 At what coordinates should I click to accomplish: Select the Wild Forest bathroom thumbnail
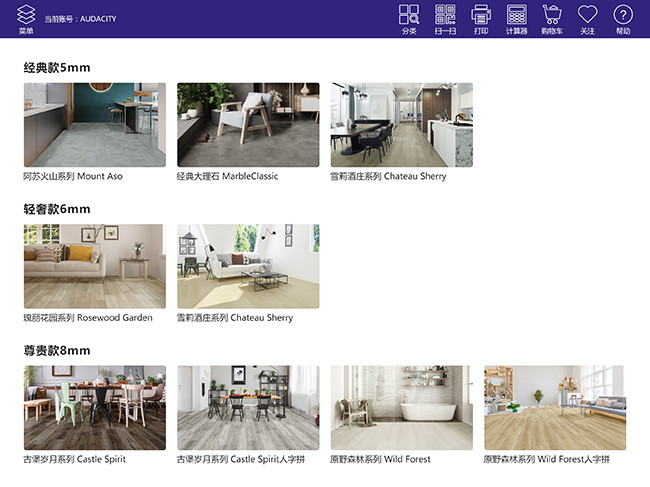pos(402,407)
